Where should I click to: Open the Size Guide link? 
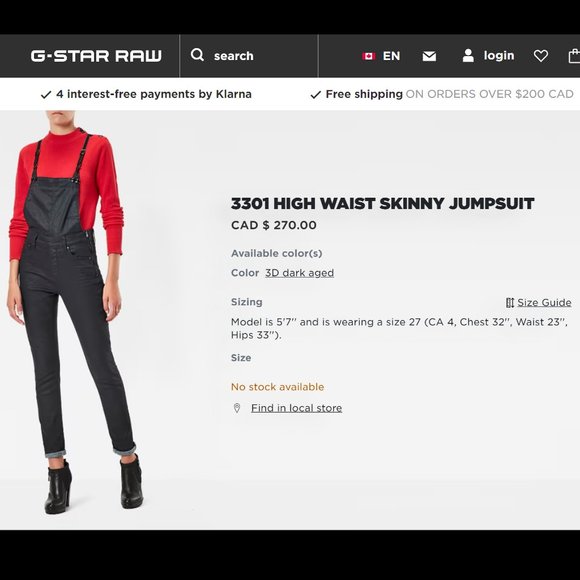[x=544, y=303]
